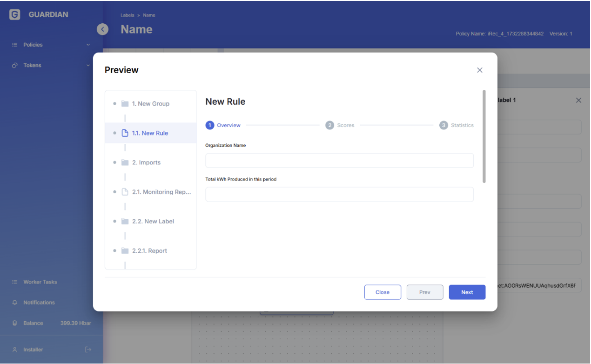This screenshot has height=364, width=591.
Task: Close the label 1 side panel
Action: (578, 100)
